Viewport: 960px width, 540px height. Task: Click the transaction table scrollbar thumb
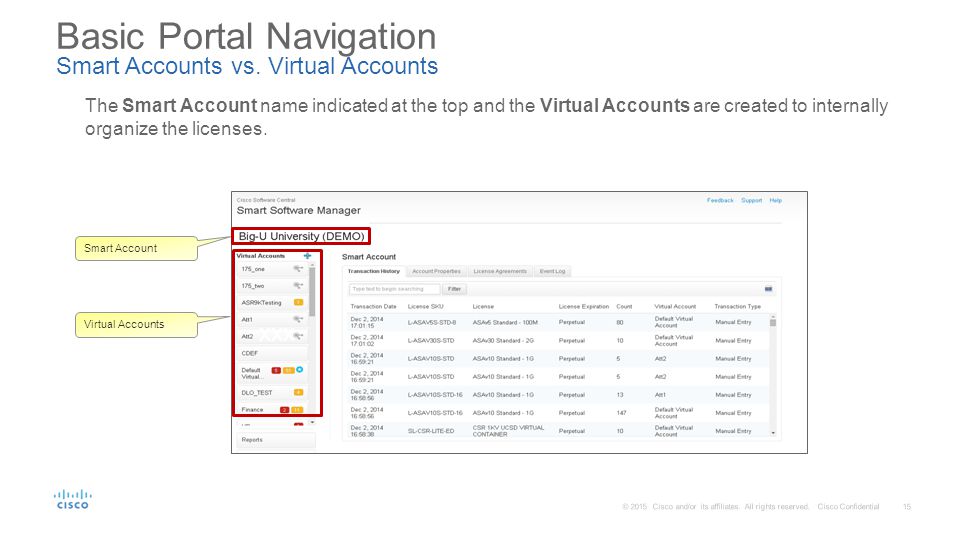pyautogui.click(x=773, y=323)
